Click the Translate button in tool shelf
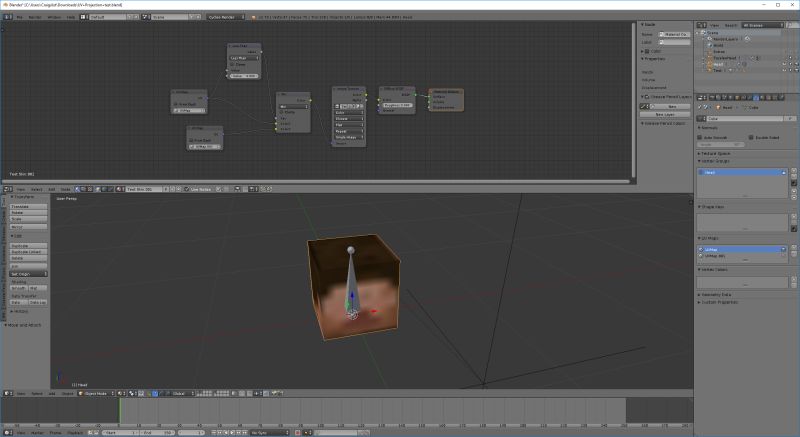 (29, 207)
